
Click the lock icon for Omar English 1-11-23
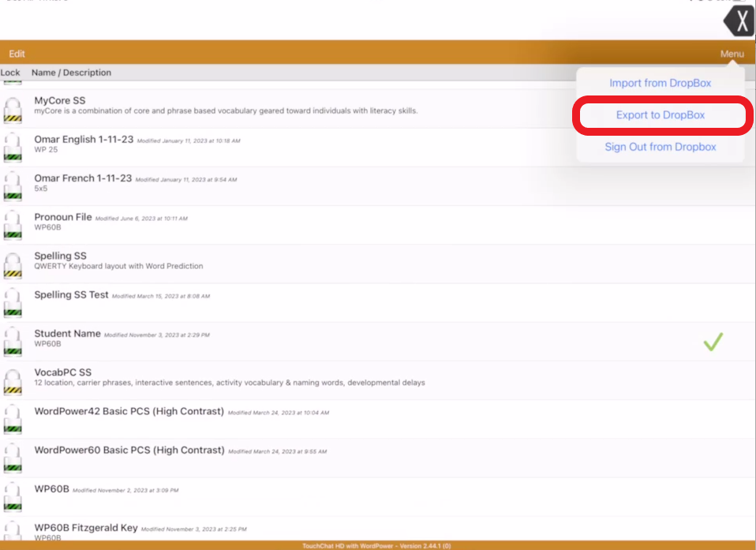pyautogui.click(x=13, y=148)
